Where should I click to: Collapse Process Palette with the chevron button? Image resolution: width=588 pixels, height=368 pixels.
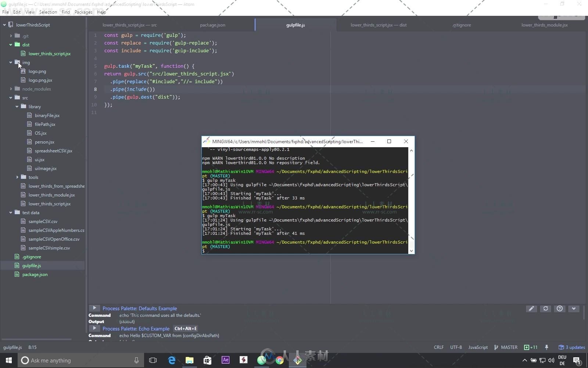[x=574, y=309]
